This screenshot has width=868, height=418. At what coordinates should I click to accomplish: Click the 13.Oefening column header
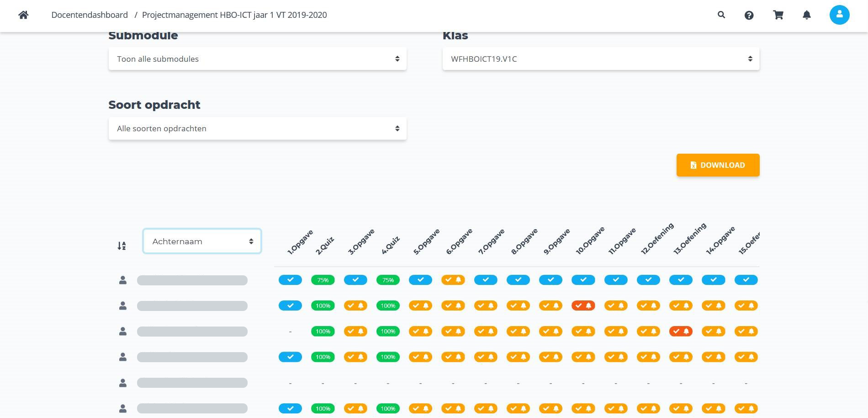(690, 239)
